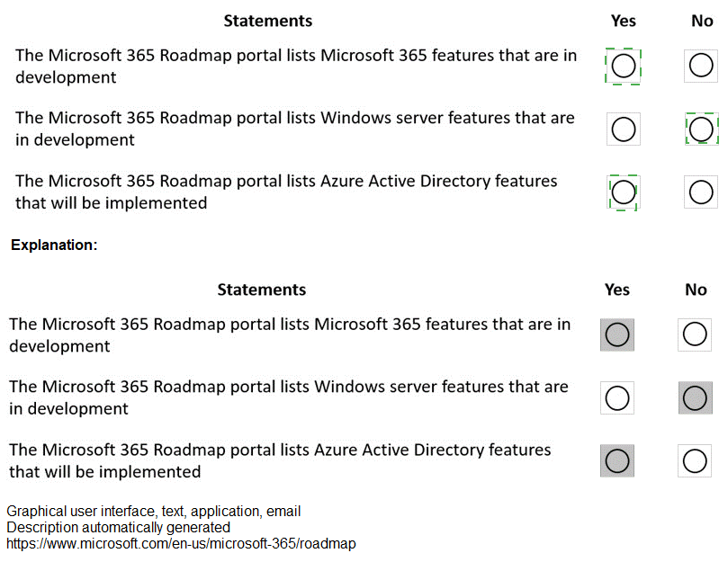The width and height of the screenshot is (728, 562).
Task: Click the 'Description automatically generated' caption text
Action: coord(118,528)
